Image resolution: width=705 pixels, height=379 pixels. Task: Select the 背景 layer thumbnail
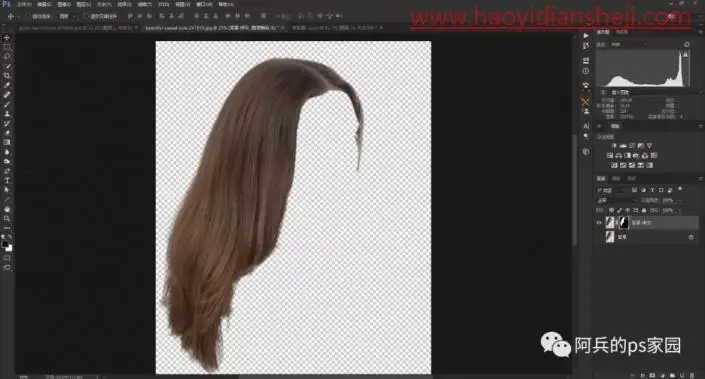point(610,237)
